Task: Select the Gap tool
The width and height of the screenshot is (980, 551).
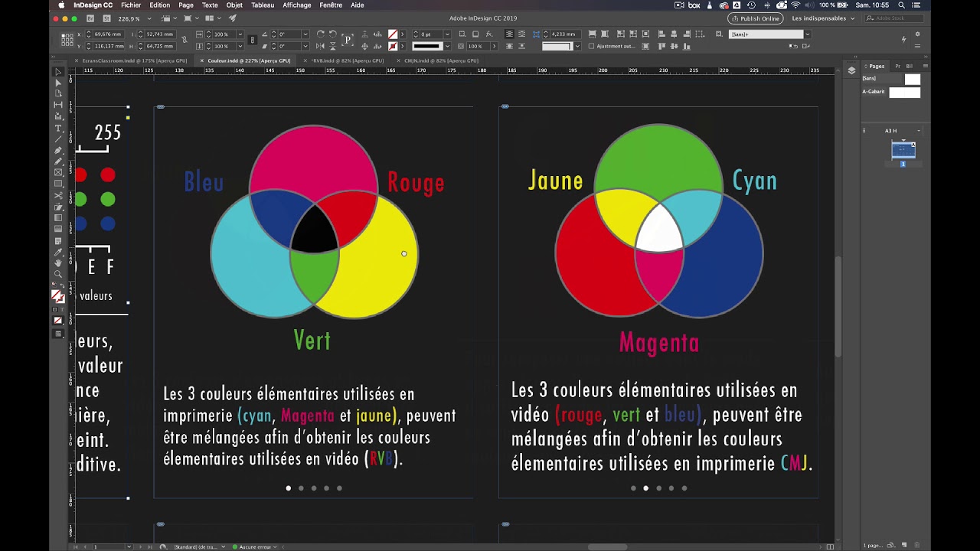Action: pyautogui.click(x=58, y=105)
